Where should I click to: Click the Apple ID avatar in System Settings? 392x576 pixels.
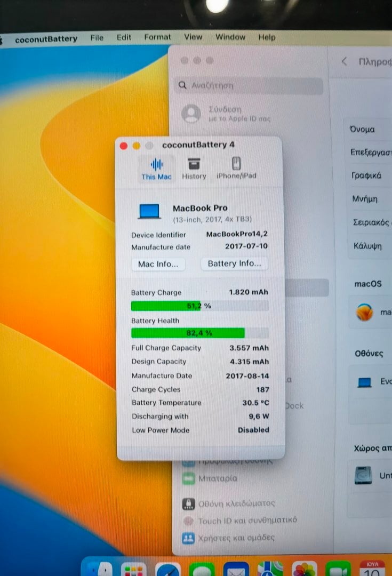point(191,114)
